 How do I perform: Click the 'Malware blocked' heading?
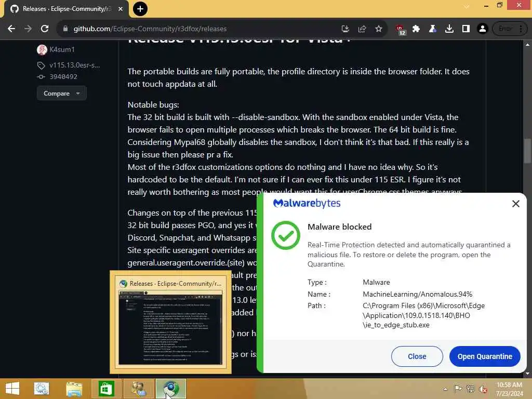coord(339,227)
